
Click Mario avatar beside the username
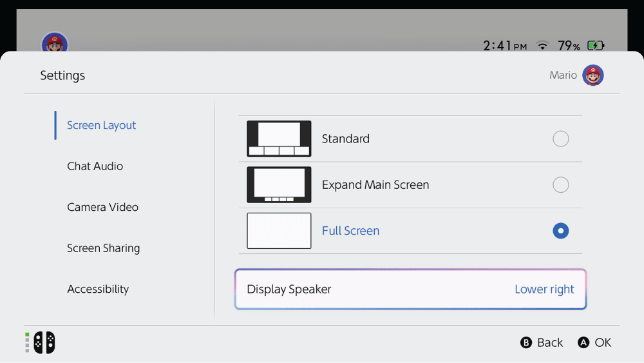592,75
